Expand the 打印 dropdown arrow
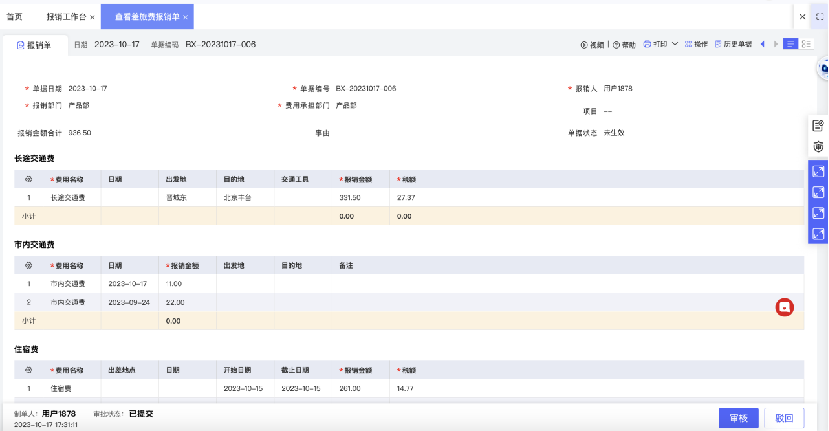Screen dimensions: 829x431 click(x=675, y=44)
